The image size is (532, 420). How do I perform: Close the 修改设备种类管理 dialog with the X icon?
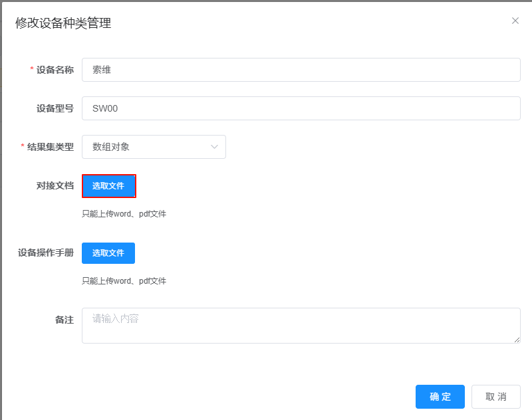(x=515, y=21)
